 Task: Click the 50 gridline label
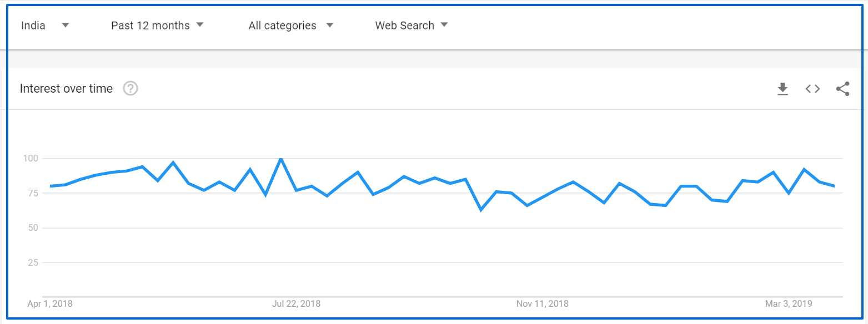pos(33,228)
